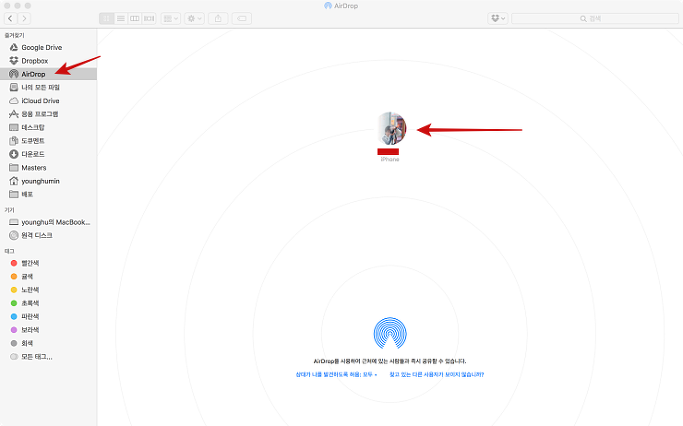Open 데스크탑 in sidebar
Viewport: 683px width, 426px height.
point(48,127)
